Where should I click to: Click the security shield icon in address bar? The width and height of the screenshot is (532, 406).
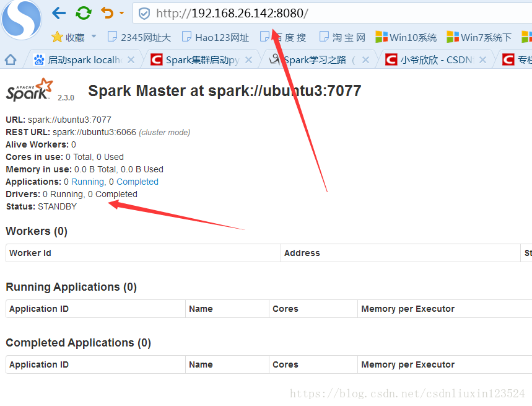tap(144, 14)
